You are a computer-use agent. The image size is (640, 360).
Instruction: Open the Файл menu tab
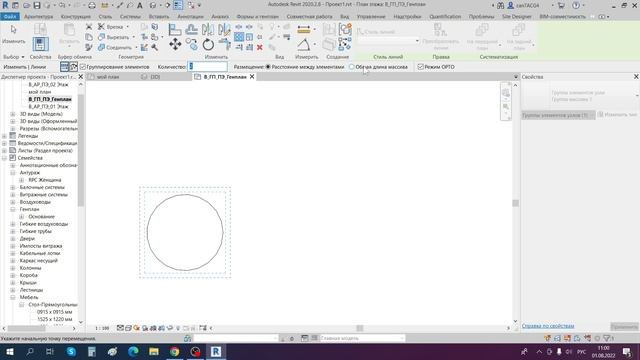click(x=10, y=17)
